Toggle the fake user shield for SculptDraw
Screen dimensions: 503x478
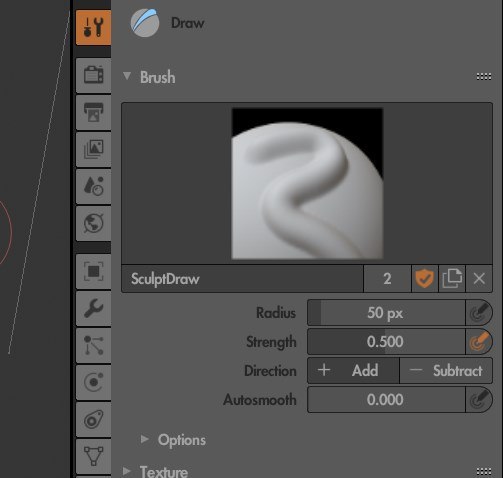click(x=425, y=279)
